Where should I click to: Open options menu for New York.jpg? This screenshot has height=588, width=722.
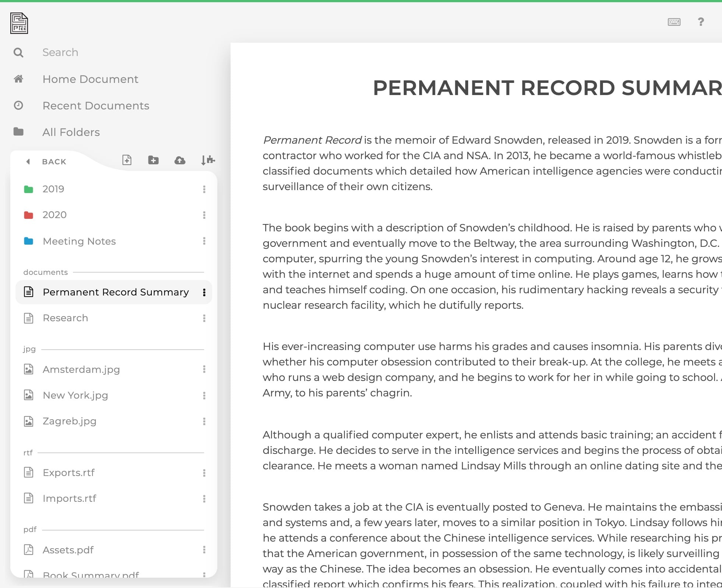point(204,396)
